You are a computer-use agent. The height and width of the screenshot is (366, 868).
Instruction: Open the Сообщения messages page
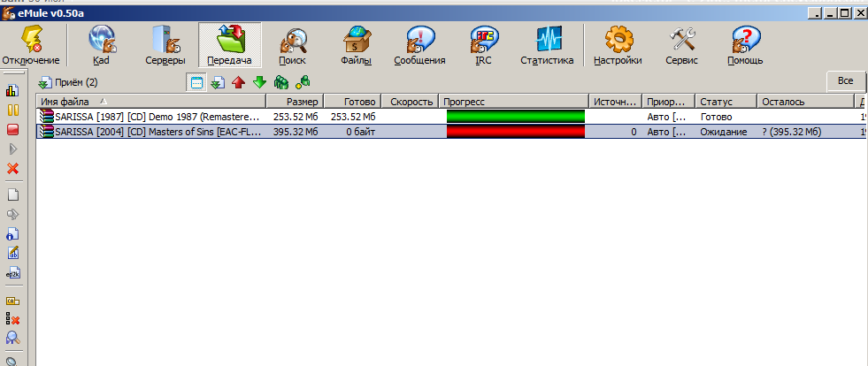point(419,45)
